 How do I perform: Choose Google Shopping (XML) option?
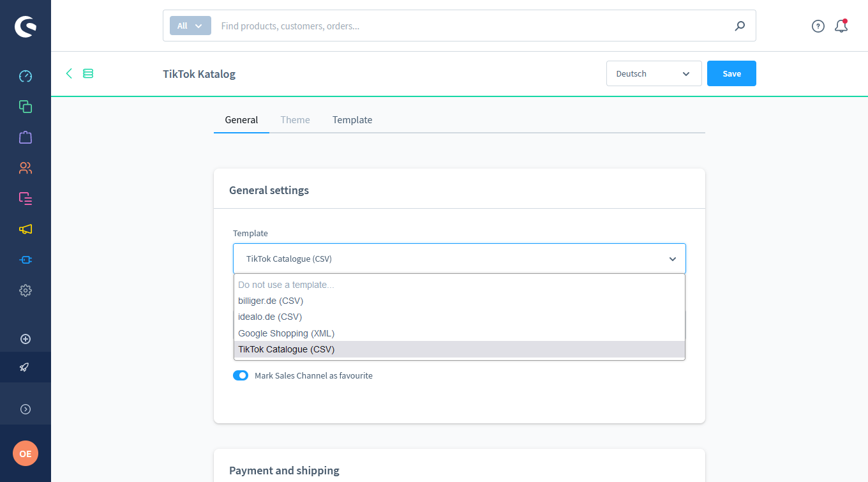click(460, 333)
